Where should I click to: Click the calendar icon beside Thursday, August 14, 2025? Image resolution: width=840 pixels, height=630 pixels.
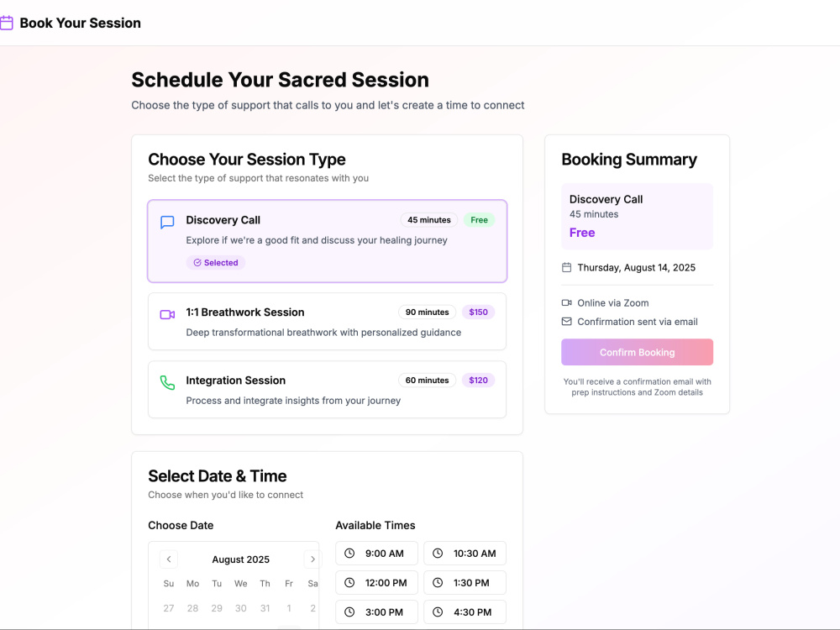566,267
